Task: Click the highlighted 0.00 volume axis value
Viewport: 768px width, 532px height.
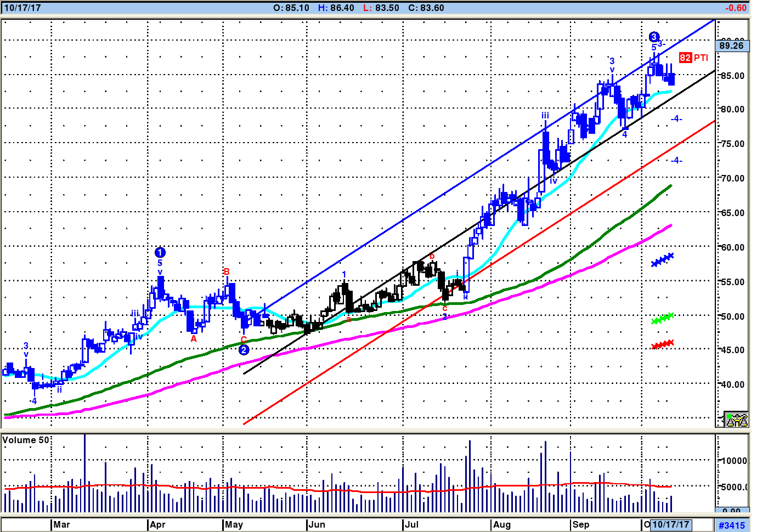Action: [731, 511]
